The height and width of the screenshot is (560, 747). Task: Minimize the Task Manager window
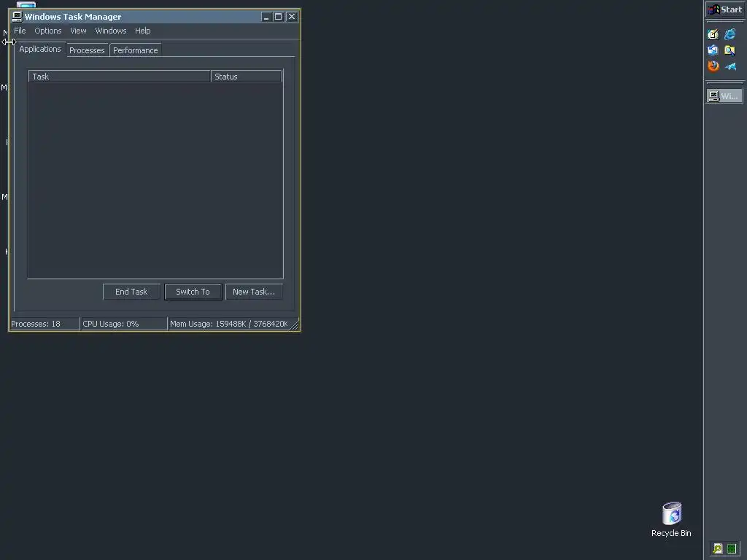point(266,17)
